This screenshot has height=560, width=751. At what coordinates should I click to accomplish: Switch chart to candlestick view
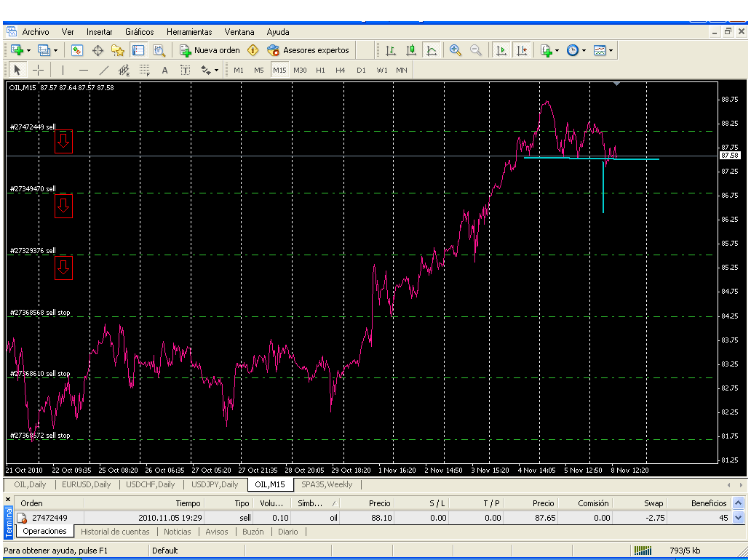(x=411, y=50)
